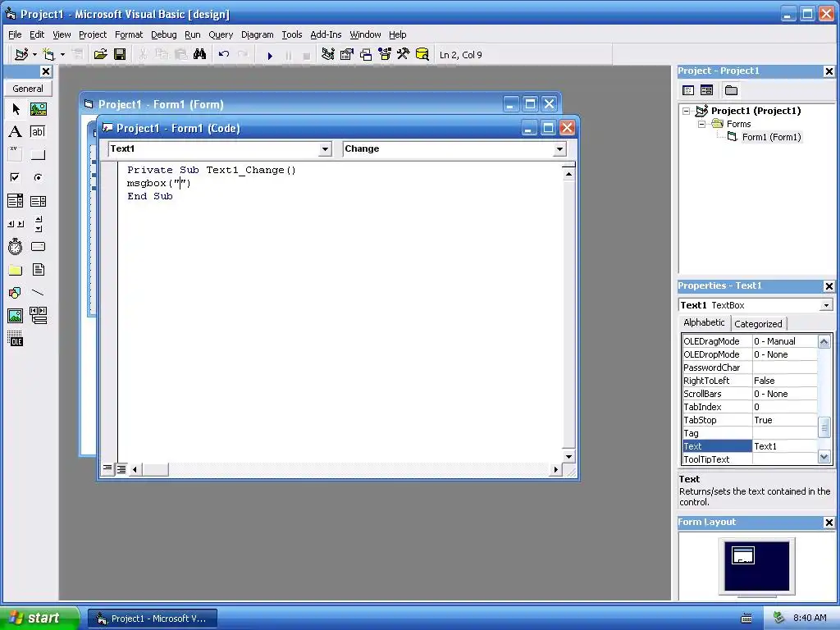The height and width of the screenshot is (630, 840).
Task: Click the form thumbnail in Form Layout
Action: pos(743,555)
